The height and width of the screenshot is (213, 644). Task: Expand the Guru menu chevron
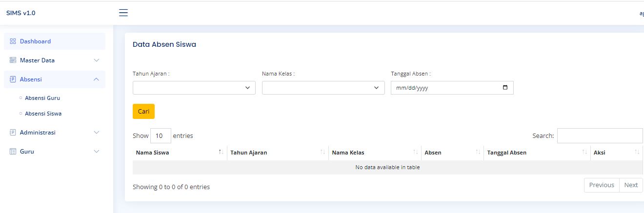point(96,152)
